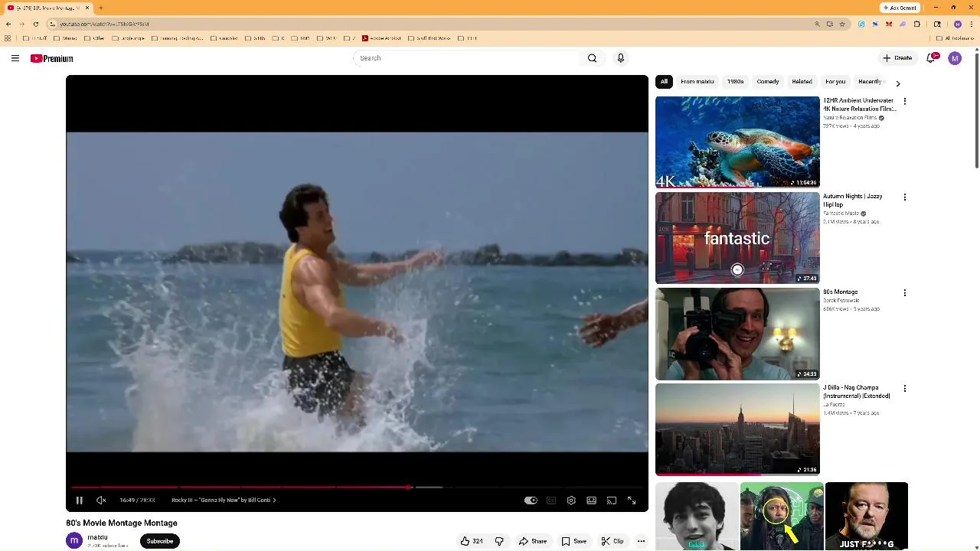Viewport: 980px width, 551px height.
Task: Open the Chrome profile avatar
Action: (x=958, y=24)
